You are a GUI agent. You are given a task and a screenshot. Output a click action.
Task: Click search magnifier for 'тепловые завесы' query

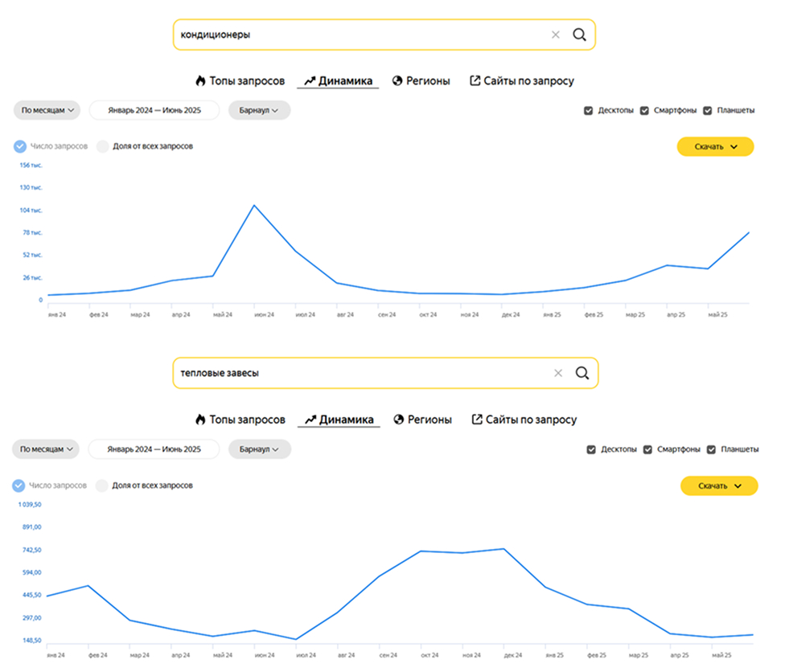click(582, 373)
